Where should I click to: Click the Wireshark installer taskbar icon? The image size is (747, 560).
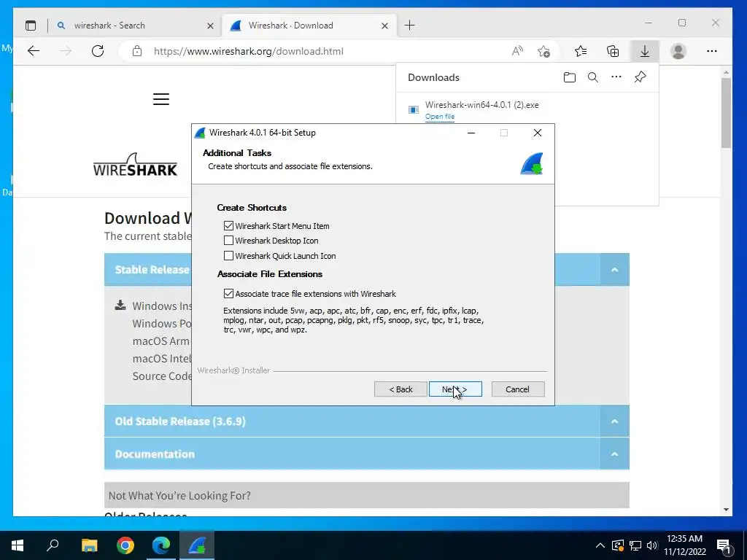(197, 545)
